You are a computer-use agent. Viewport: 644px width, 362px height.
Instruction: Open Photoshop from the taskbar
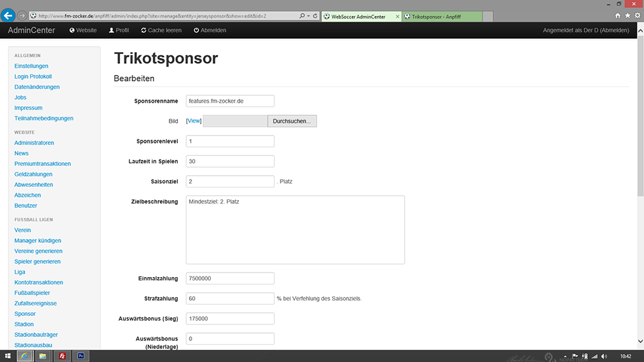click(x=81, y=356)
